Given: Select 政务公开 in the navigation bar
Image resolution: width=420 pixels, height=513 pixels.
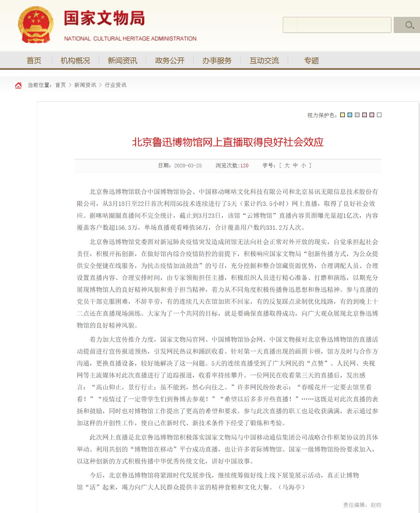Looking at the screenshot, I should coord(170,61).
